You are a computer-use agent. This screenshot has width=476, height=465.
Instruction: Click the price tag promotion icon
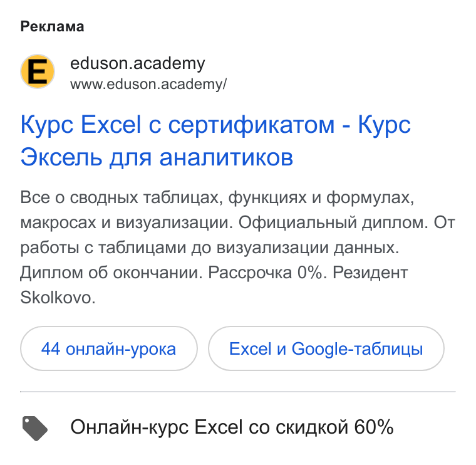pos(35,428)
